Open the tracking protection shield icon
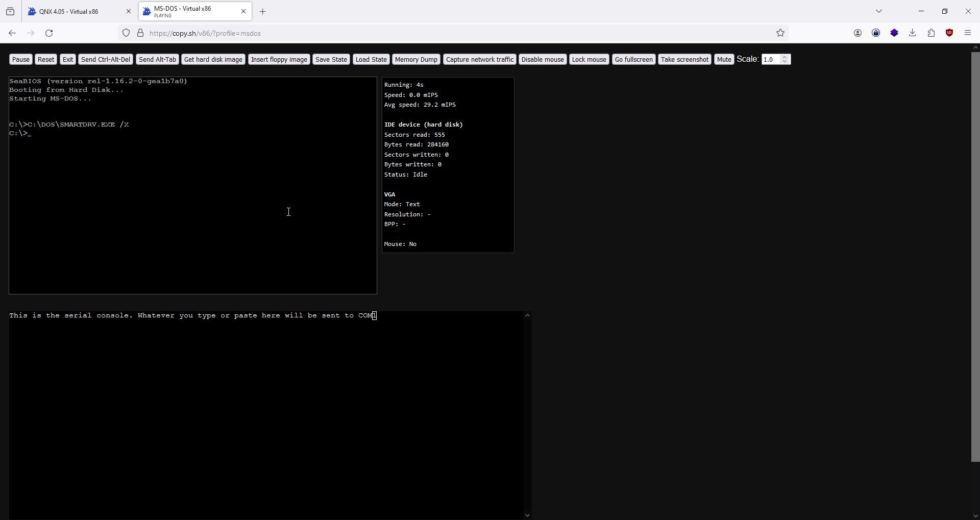This screenshot has width=980, height=520. click(126, 33)
